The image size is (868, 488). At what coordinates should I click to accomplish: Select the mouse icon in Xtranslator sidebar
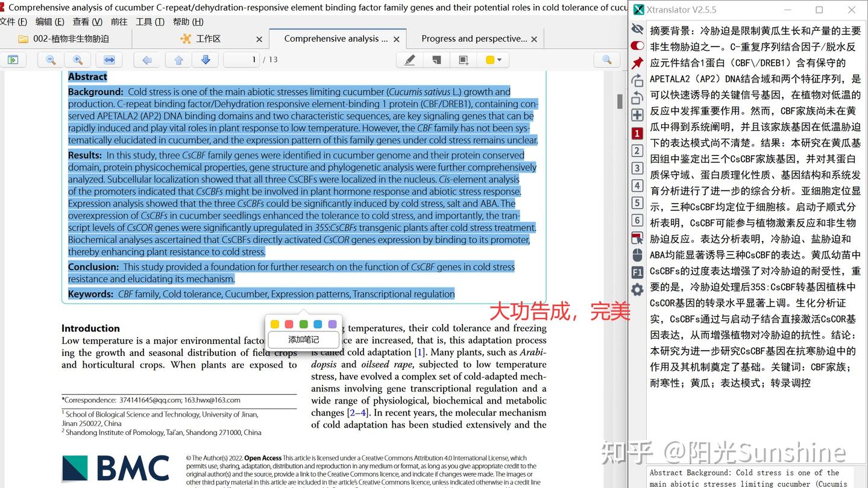pos(637,255)
